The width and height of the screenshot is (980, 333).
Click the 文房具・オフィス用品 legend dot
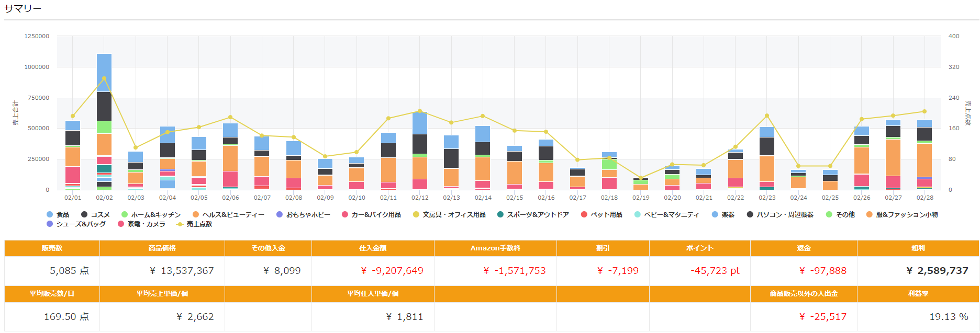(x=416, y=215)
